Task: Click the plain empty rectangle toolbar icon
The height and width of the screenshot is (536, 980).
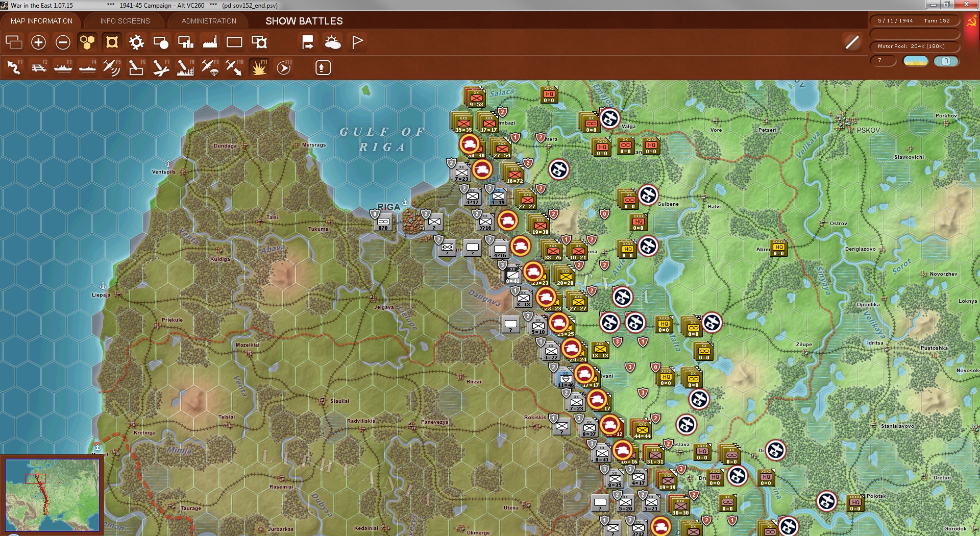Action: click(x=234, y=42)
